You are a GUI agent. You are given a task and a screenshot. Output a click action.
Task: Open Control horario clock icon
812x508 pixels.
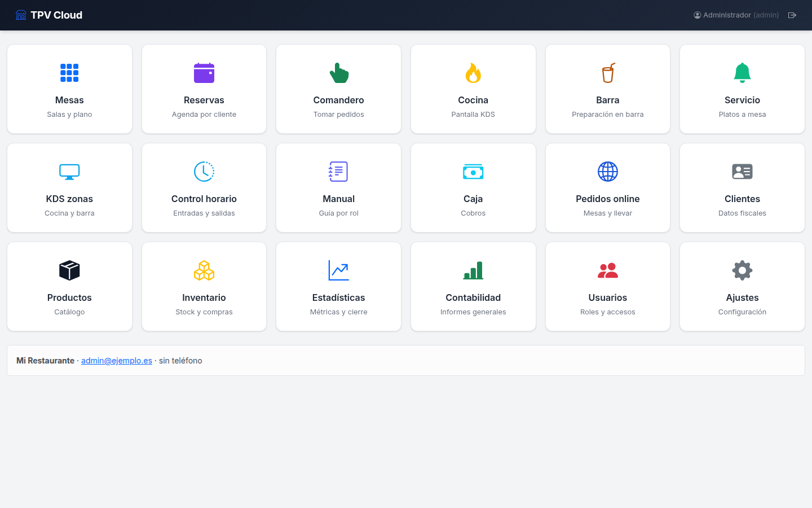coord(204,172)
